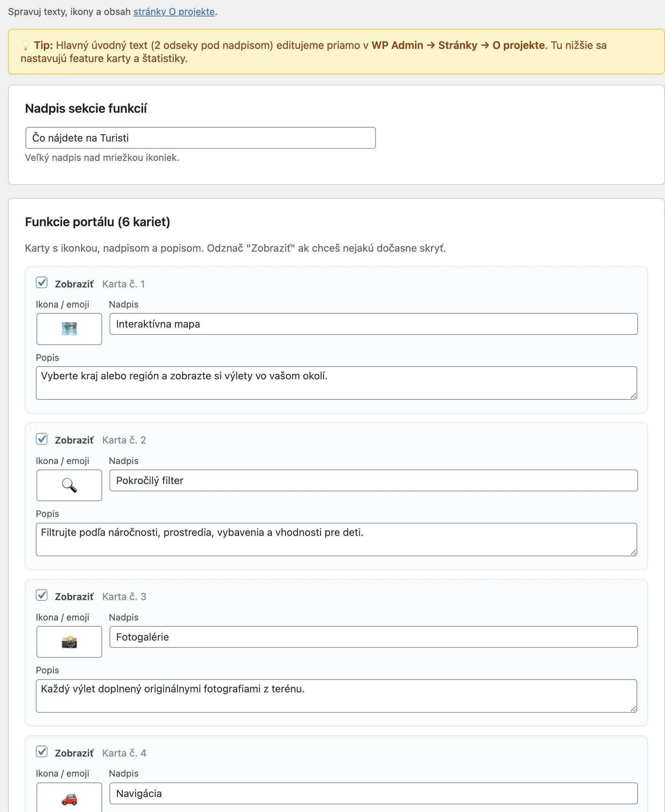Click the map emoji icon field
This screenshot has height=812, width=665.
[69, 329]
